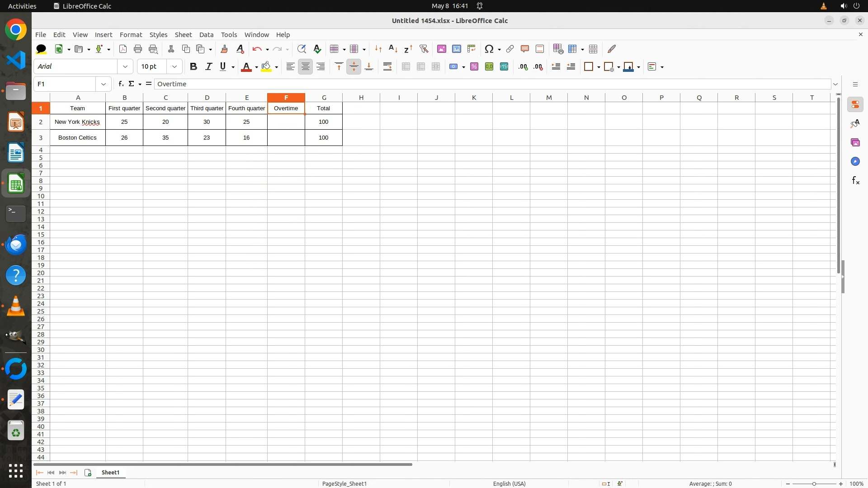Open the Function Wizard beside the Name Box

click(121, 84)
